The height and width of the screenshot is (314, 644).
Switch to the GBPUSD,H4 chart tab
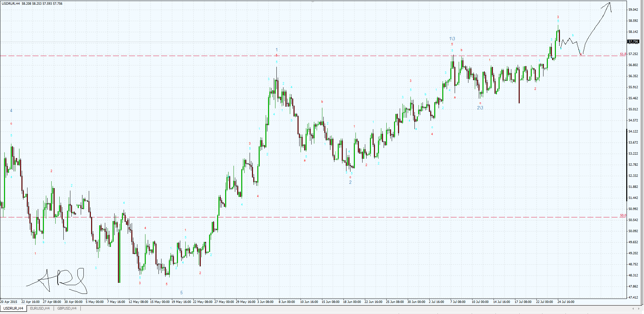click(x=67, y=308)
